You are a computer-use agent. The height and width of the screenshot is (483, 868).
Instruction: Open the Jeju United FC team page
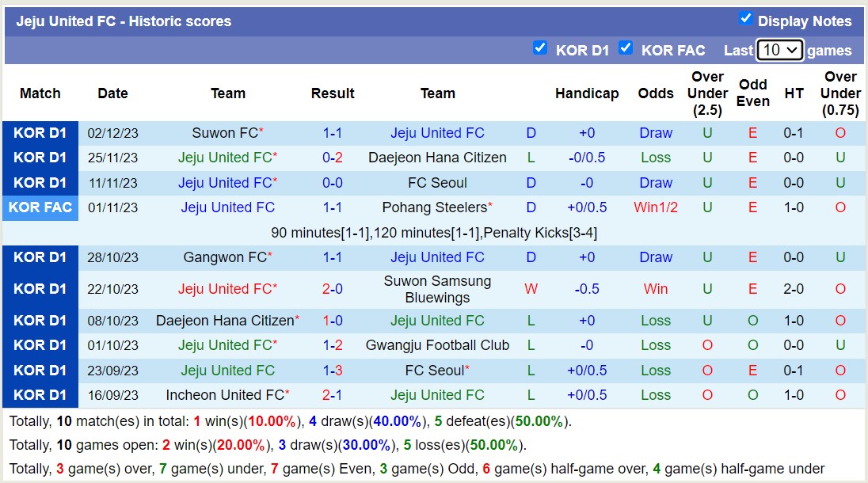point(437,132)
